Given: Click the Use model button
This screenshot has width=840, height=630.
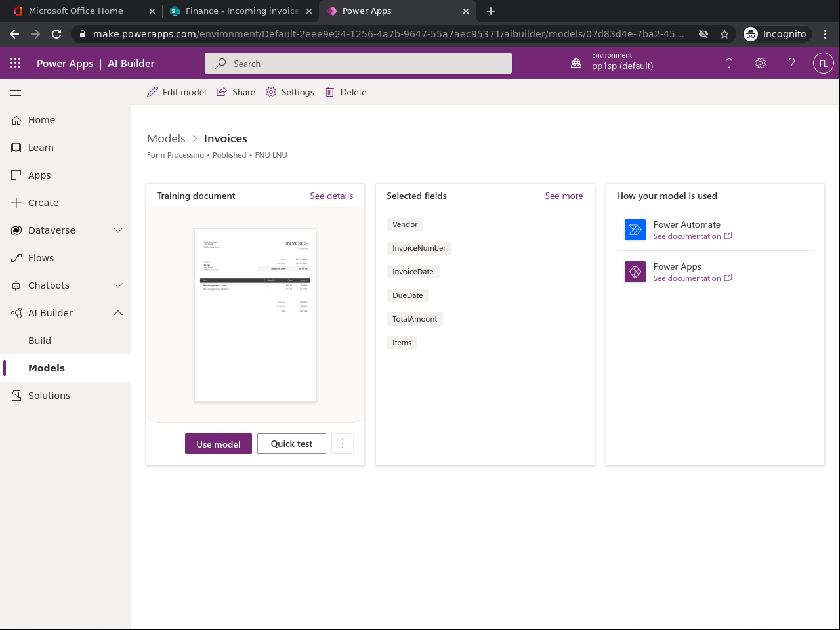Looking at the screenshot, I should point(219,444).
